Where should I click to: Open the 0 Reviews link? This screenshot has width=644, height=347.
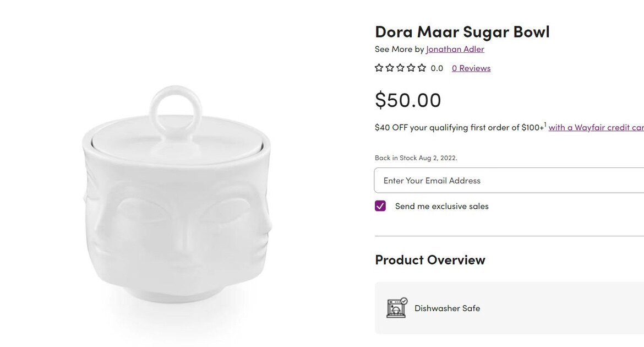click(471, 68)
